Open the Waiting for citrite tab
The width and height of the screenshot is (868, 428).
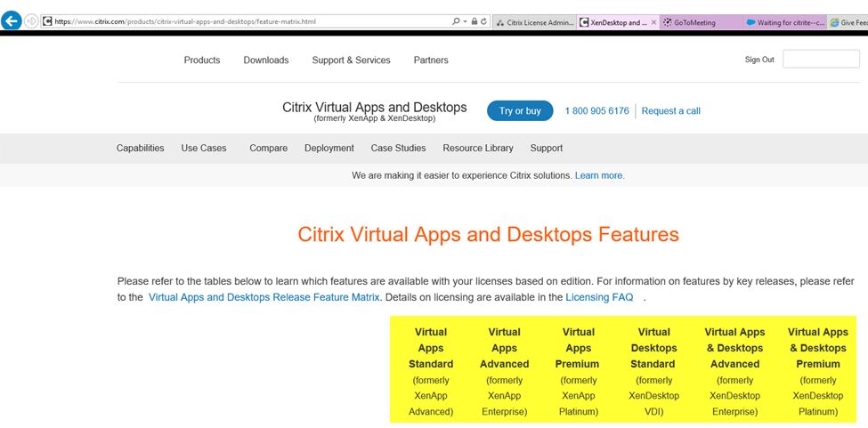(x=785, y=22)
